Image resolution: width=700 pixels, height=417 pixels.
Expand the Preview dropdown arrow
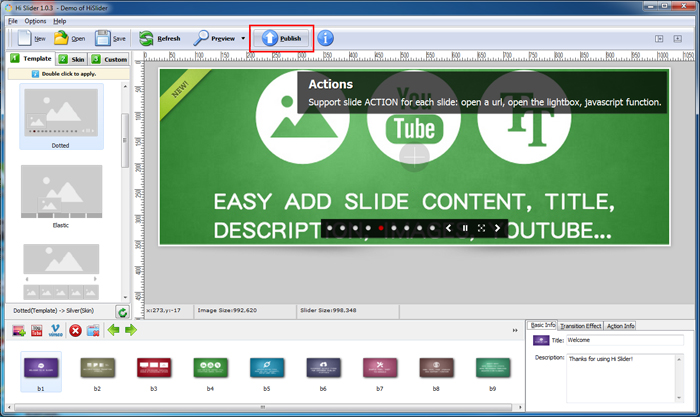tap(243, 38)
